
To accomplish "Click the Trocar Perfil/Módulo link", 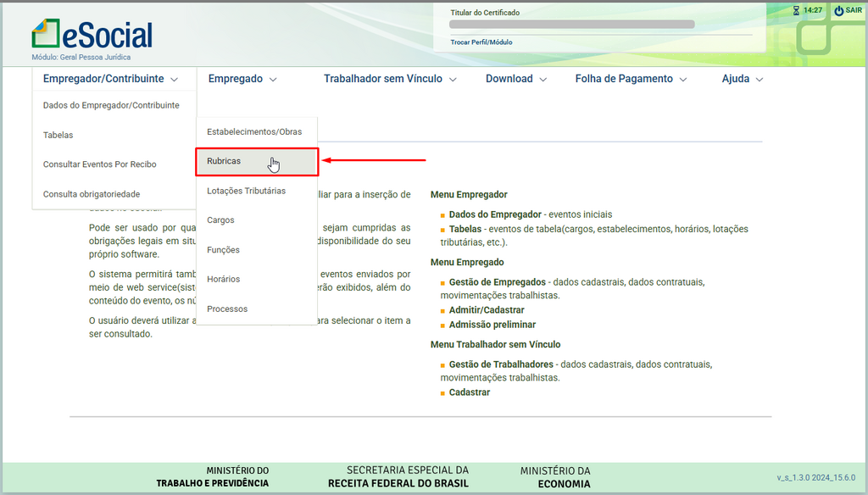I will 481,42.
